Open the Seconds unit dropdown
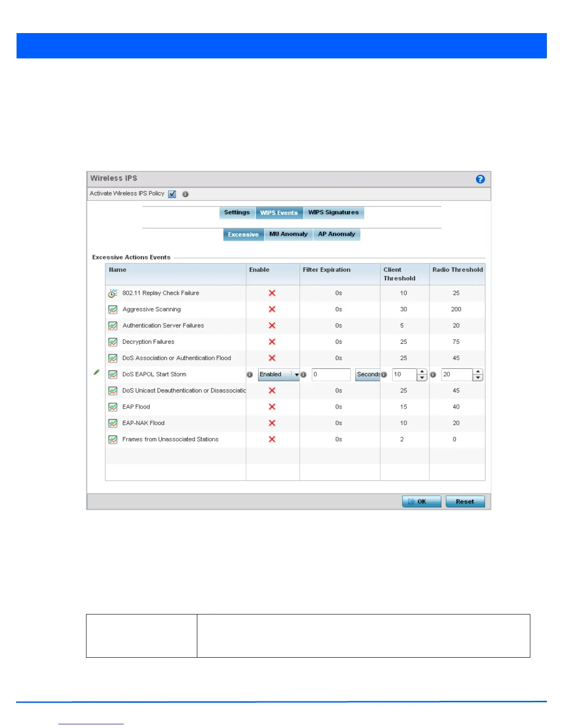563x728 pixels. tap(368, 375)
